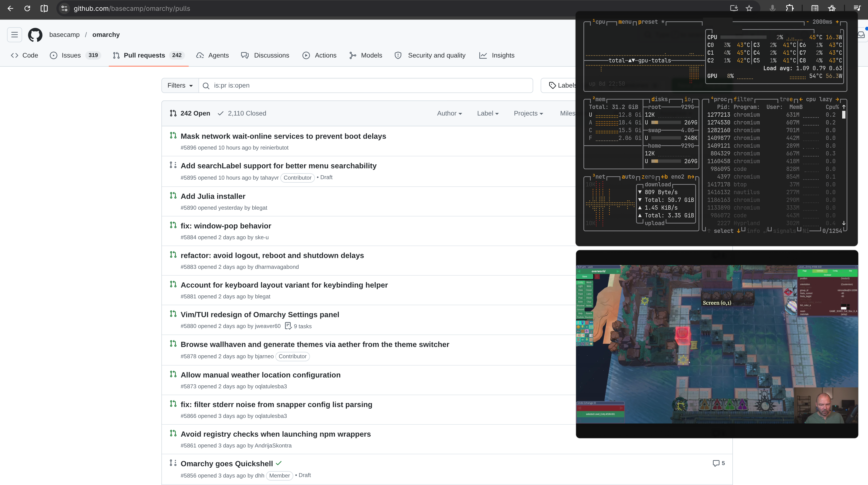Select process row '1416132 nautilus'

pos(773,192)
